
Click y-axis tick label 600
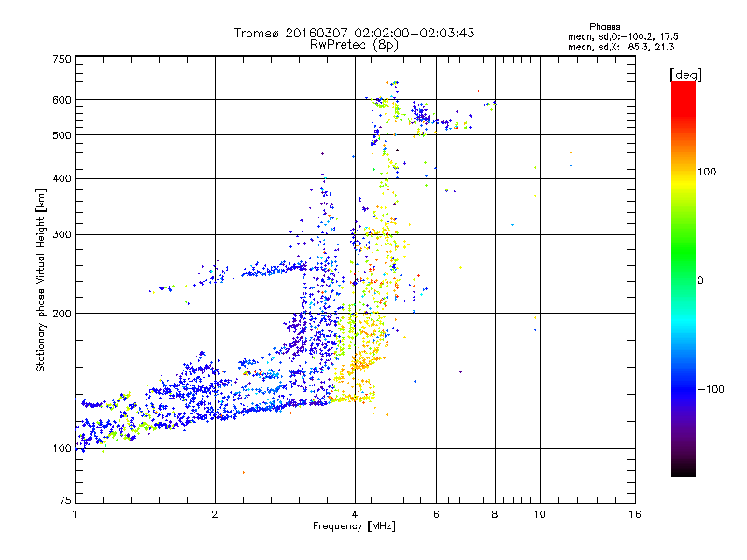pos(62,100)
